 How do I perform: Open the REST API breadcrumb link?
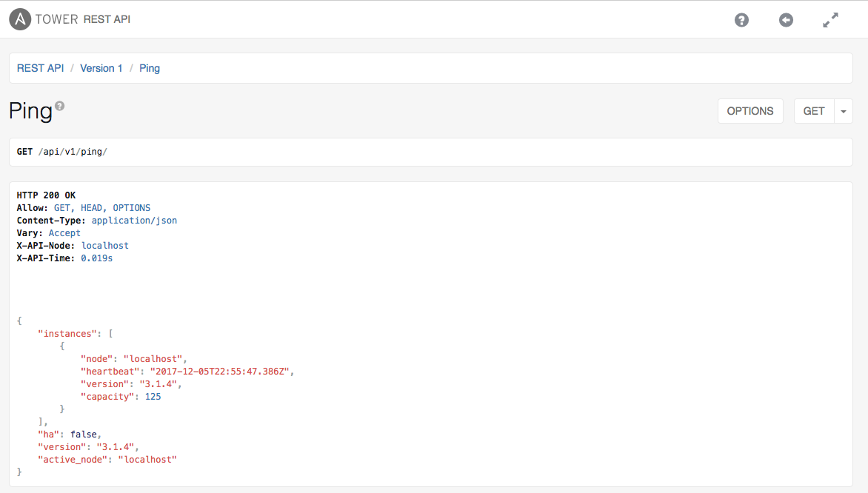tap(41, 68)
